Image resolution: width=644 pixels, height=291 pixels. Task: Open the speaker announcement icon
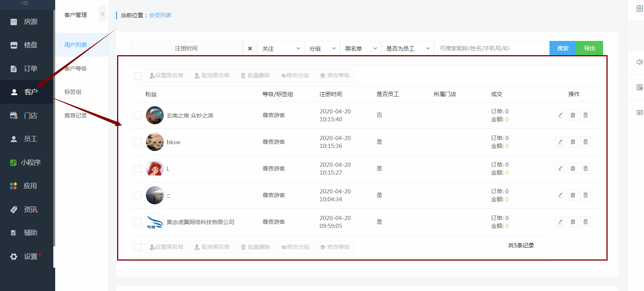click(x=639, y=62)
